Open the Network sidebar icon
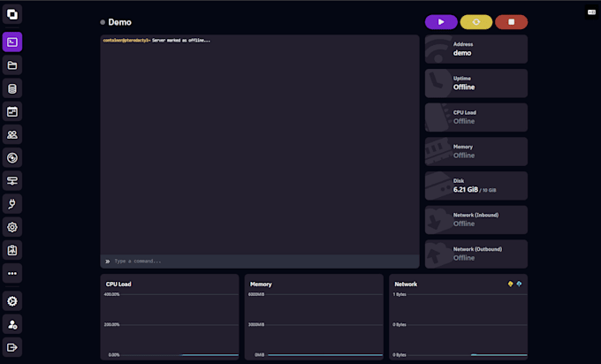 coord(12,181)
